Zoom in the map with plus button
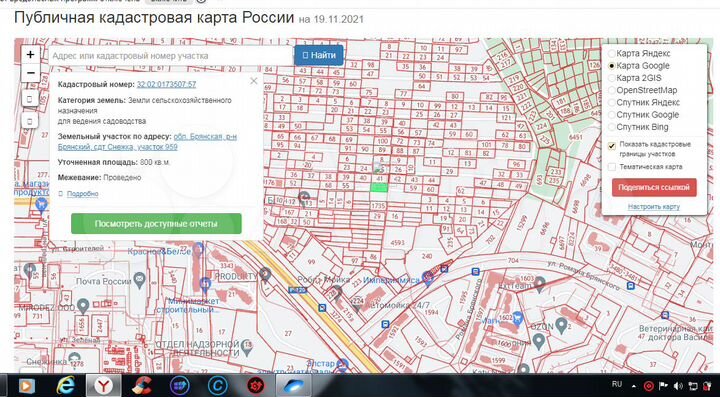The height and width of the screenshot is (397, 720). pyautogui.click(x=30, y=55)
